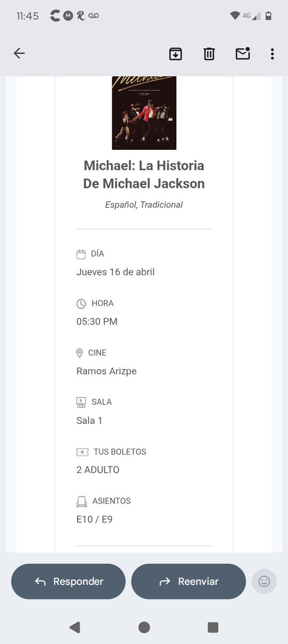Open the Michael movie poster image
Viewport: 288px width, 644px height.
pos(144,113)
